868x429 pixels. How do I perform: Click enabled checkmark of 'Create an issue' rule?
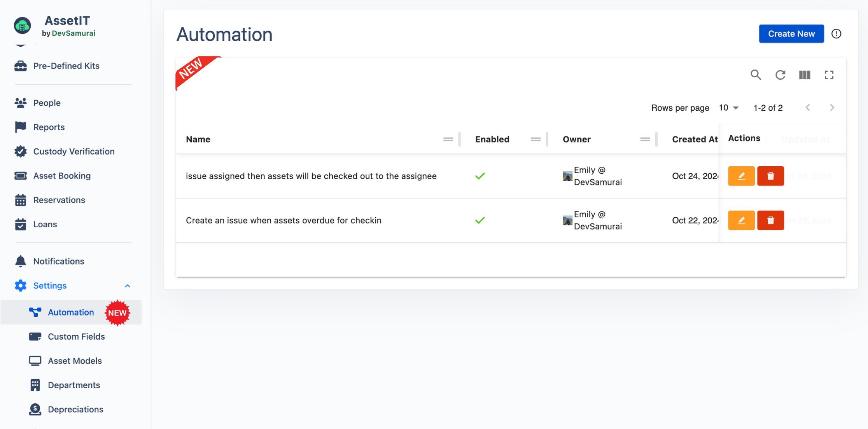pos(480,220)
